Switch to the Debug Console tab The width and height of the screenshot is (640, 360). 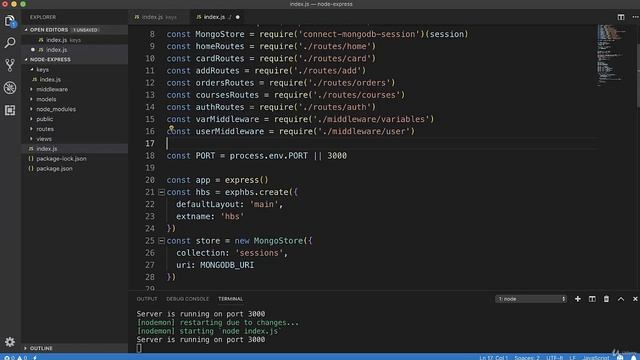point(187,299)
